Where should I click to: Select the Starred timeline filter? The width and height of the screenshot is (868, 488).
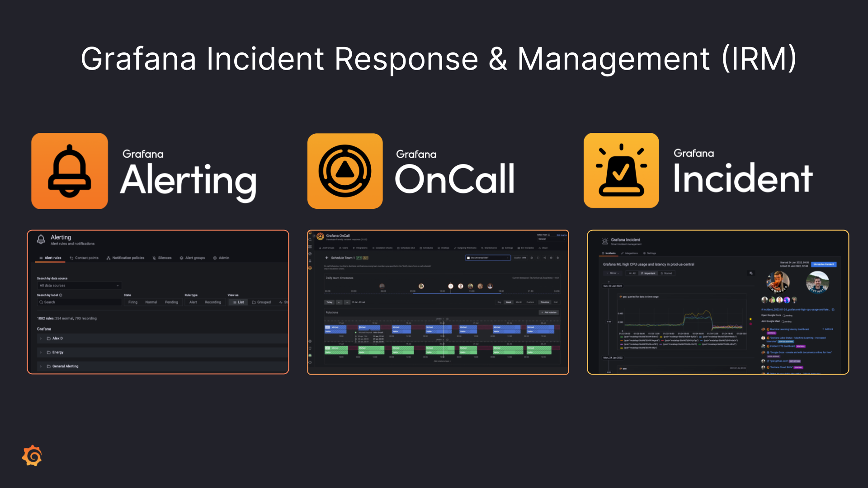tap(666, 273)
